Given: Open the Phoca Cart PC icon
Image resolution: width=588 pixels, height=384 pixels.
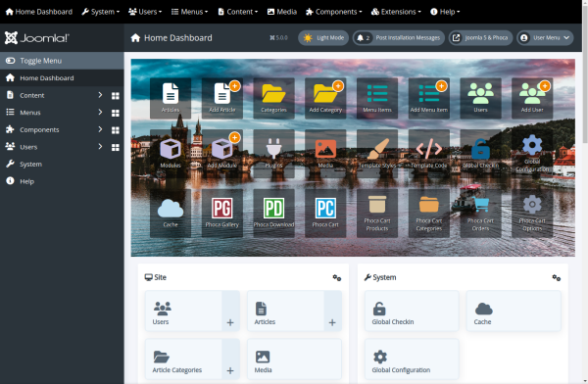Looking at the screenshot, I should (325, 213).
